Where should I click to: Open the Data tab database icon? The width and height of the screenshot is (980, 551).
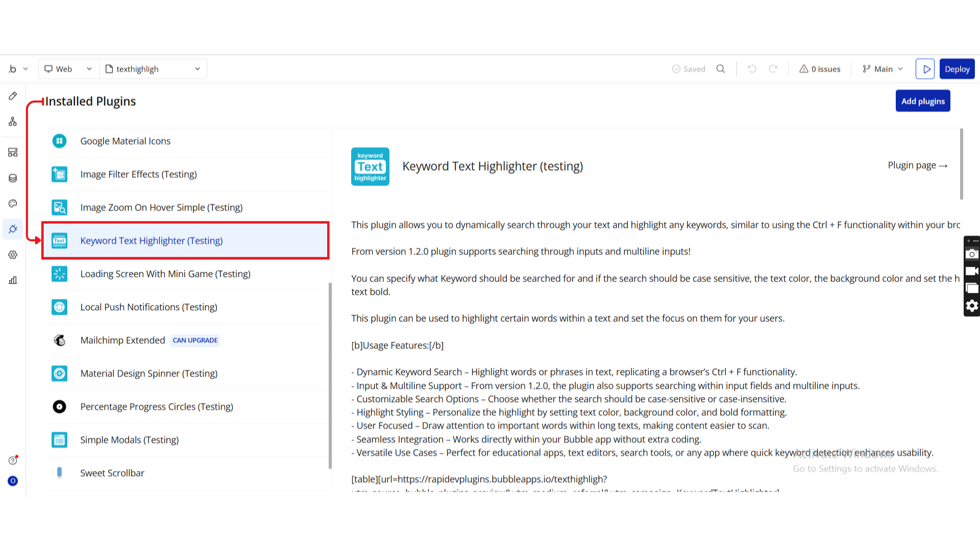13,178
